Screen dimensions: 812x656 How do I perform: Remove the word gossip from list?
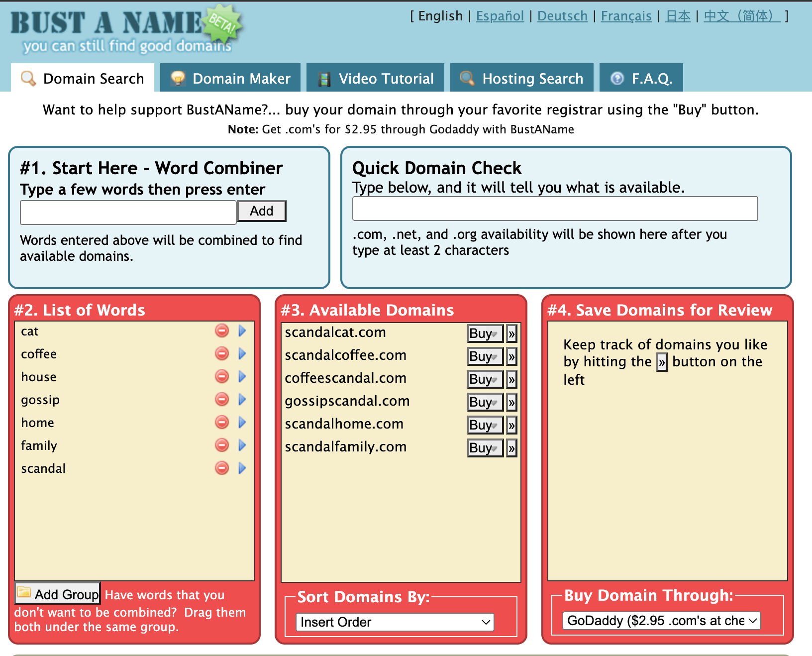(x=222, y=399)
